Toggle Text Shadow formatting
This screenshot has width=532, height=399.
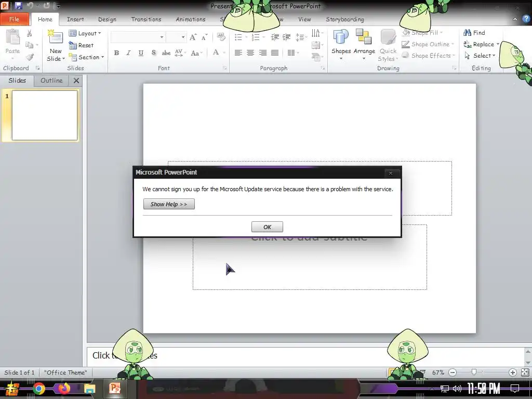click(153, 52)
